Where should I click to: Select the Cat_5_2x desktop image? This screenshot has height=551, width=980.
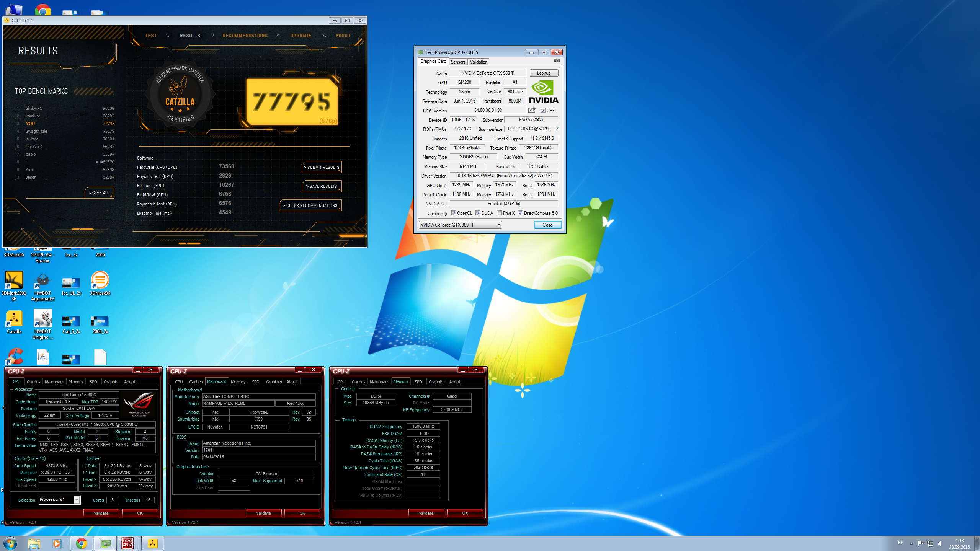click(x=71, y=324)
